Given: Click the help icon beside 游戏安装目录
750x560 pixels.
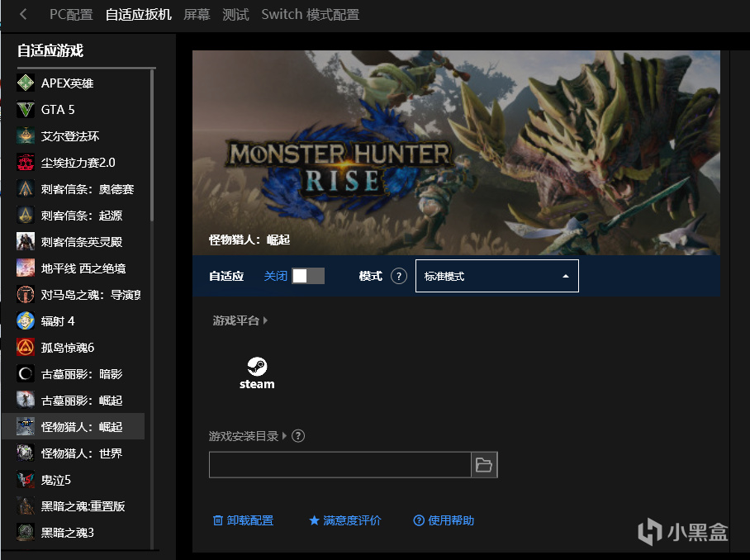Looking at the screenshot, I should coord(298,436).
